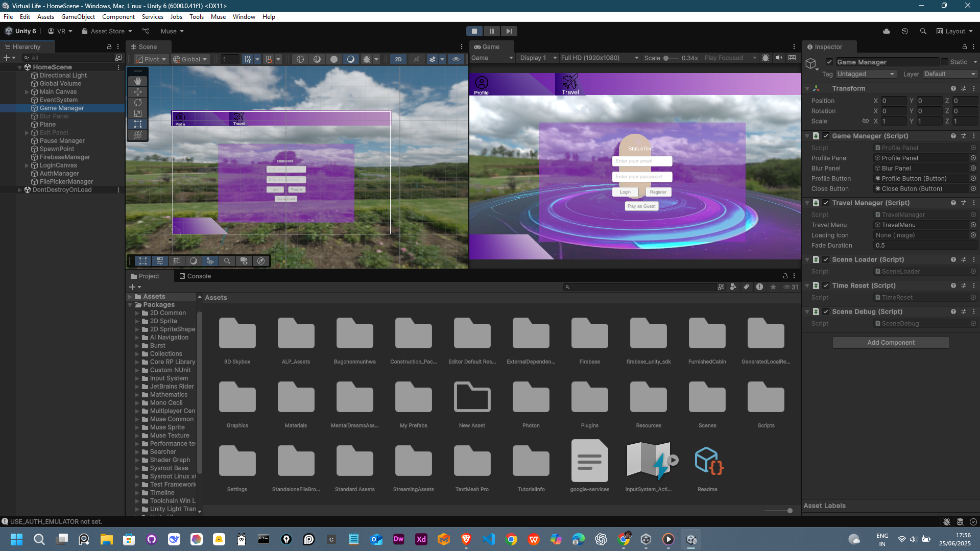
Task: Open the Asset Store button
Action: coord(107,31)
